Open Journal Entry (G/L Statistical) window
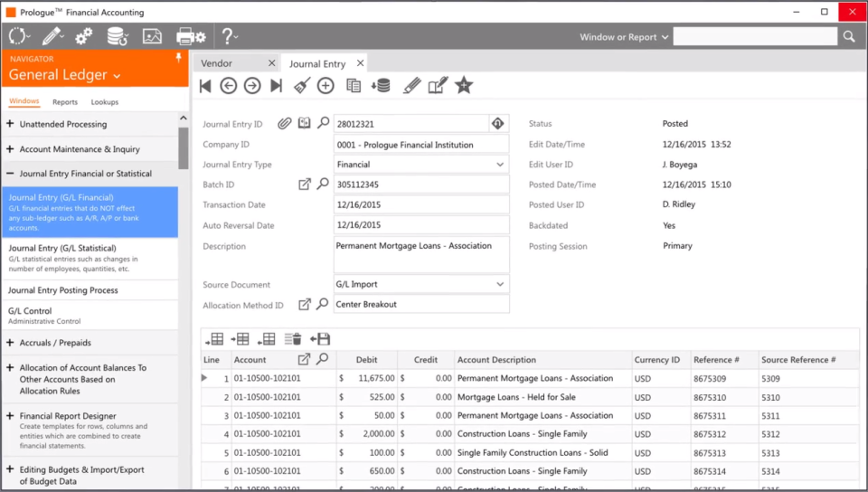 coord(90,258)
